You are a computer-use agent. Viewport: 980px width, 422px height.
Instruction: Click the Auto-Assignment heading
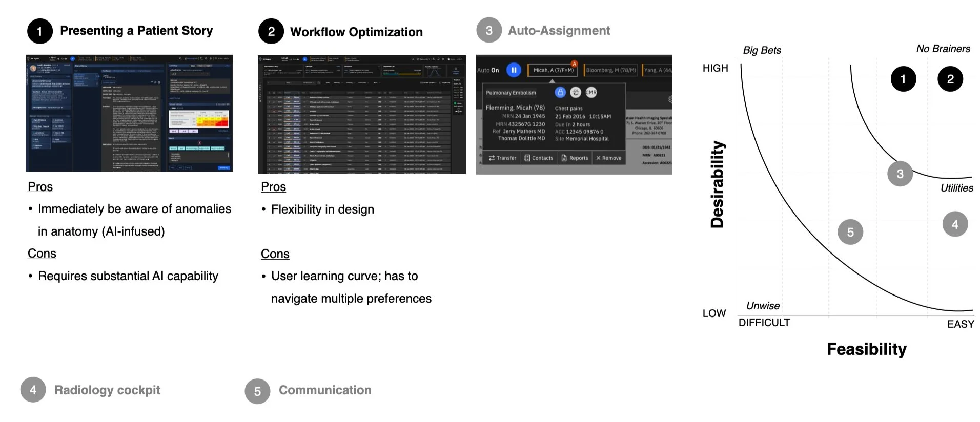coord(559,31)
